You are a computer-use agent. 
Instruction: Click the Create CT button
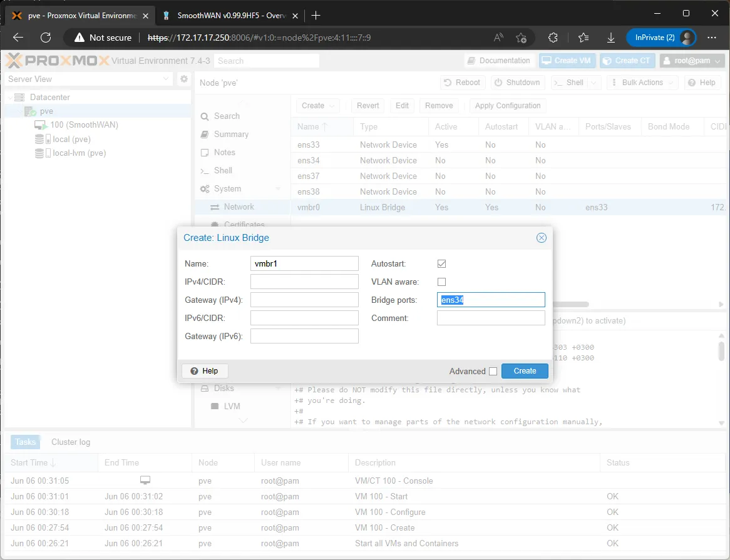click(x=627, y=61)
